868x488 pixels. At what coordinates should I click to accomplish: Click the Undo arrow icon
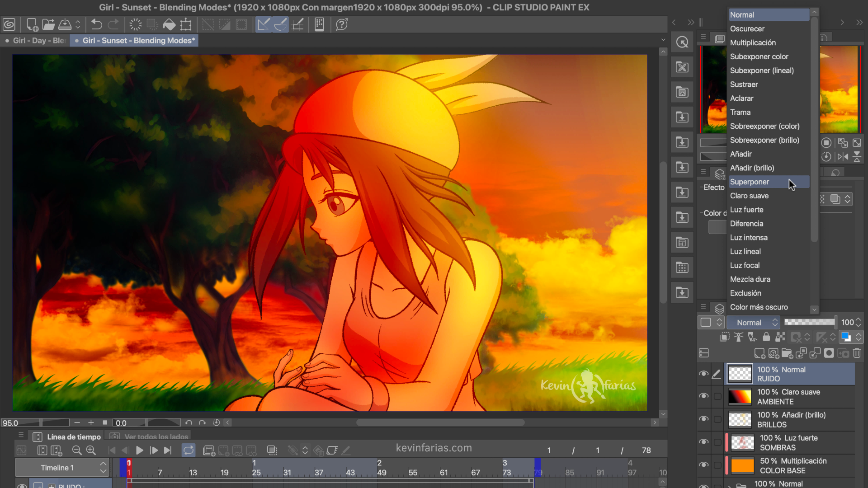click(96, 24)
